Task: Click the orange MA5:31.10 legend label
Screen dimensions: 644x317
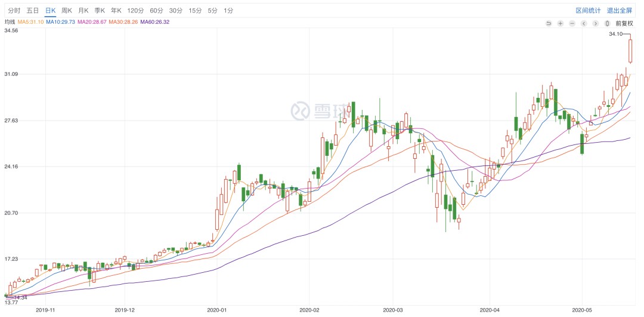Action: click(30, 22)
